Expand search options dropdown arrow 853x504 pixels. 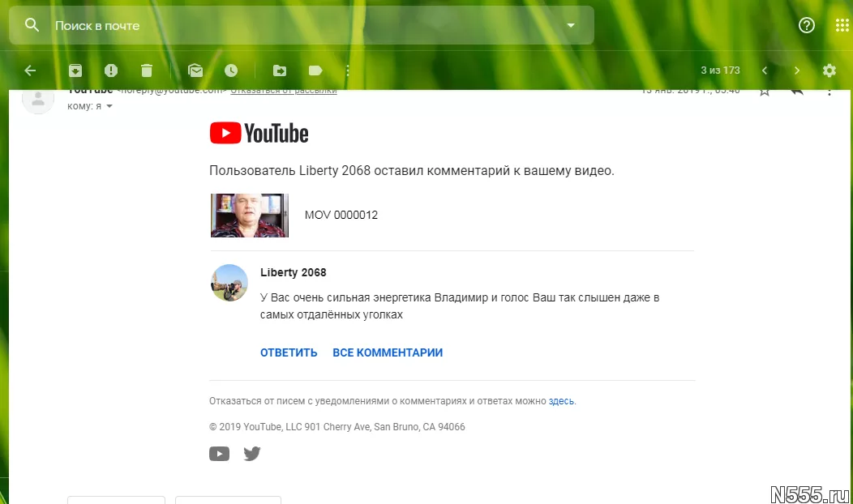pos(571,25)
